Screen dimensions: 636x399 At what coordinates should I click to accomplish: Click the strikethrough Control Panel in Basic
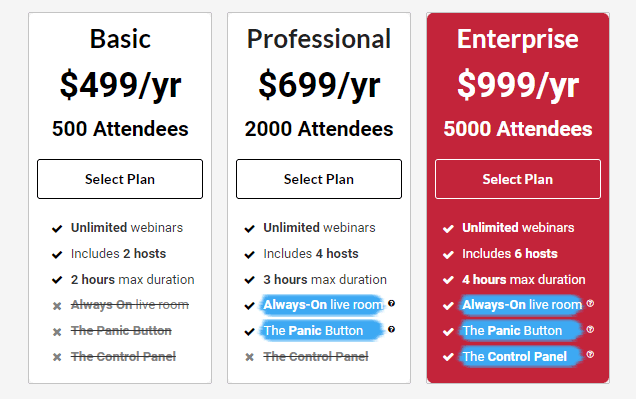tap(123, 356)
